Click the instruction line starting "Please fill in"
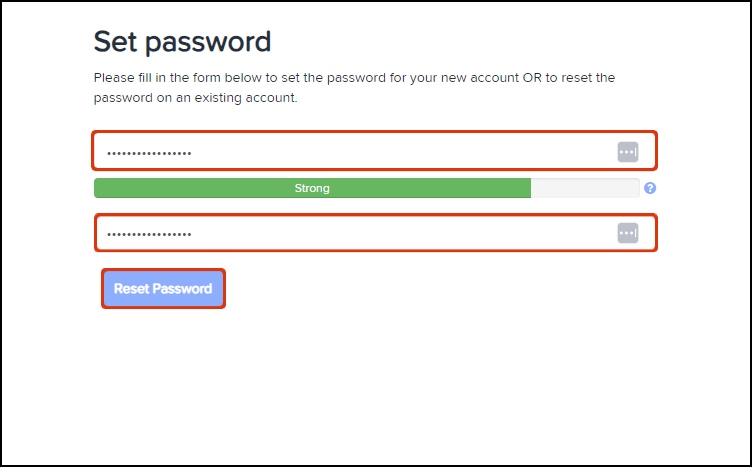The width and height of the screenshot is (752, 467). point(354,77)
